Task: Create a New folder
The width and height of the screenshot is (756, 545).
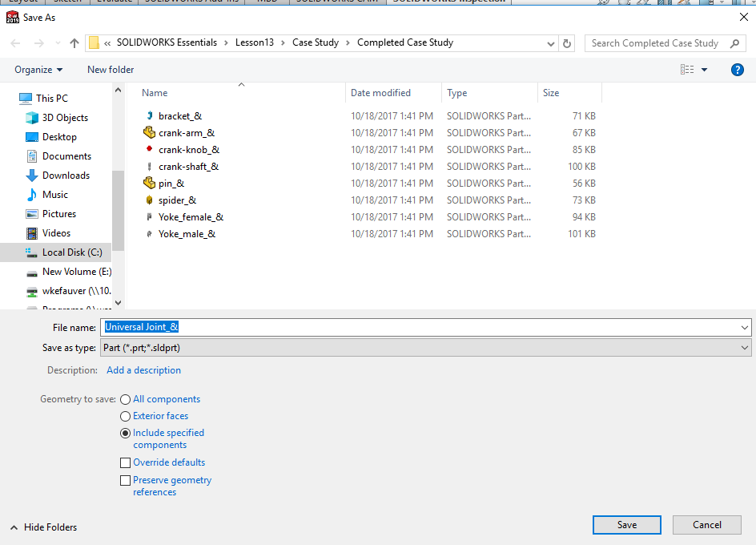Action: click(x=111, y=70)
